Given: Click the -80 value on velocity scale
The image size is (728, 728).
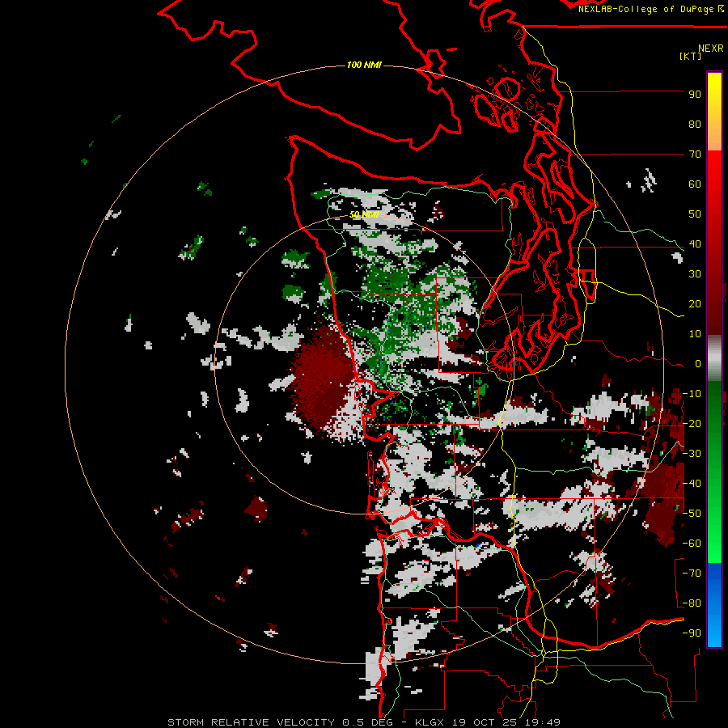Looking at the screenshot, I should click(x=692, y=603).
